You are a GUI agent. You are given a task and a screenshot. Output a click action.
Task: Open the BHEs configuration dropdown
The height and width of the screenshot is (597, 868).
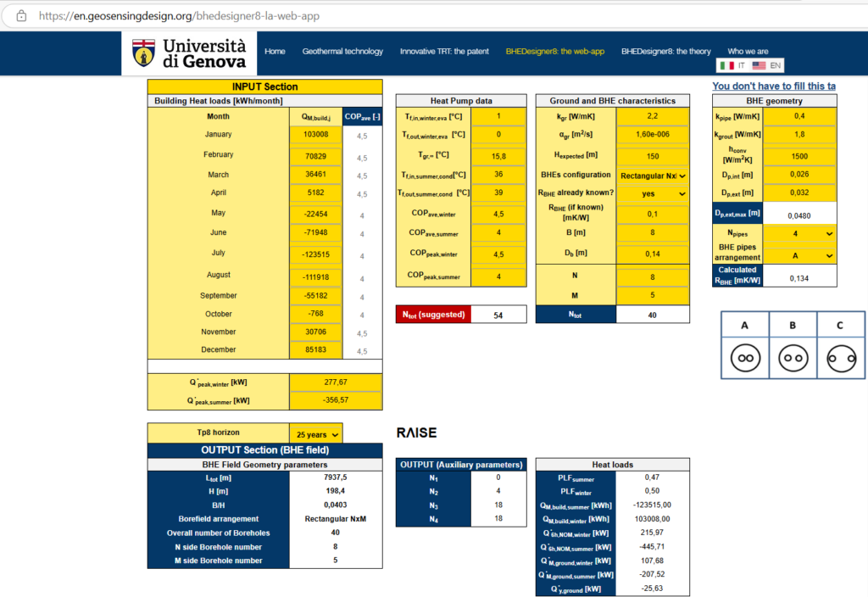[652, 176]
